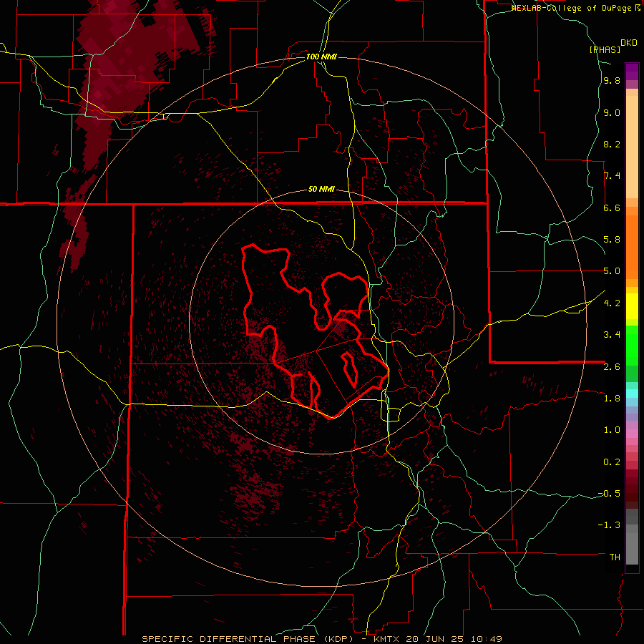Click the 1.8 value on the scale
The width and height of the screenshot is (644, 644).
[612, 399]
